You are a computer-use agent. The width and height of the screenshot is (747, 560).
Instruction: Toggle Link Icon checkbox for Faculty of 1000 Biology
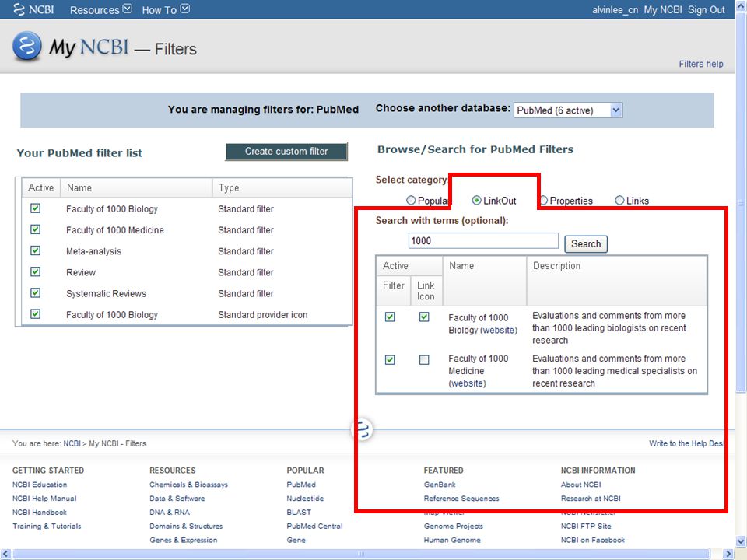pyautogui.click(x=424, y=317)
